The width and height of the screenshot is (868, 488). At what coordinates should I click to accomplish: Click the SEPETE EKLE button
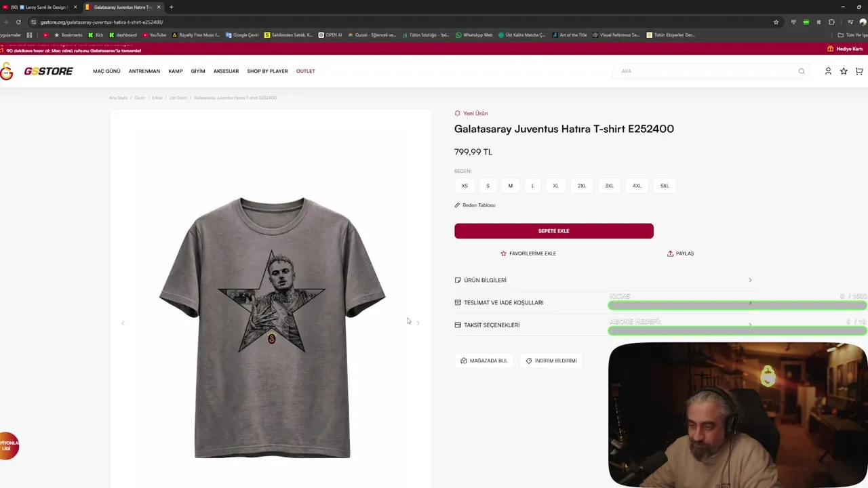[x=553, y=231]
